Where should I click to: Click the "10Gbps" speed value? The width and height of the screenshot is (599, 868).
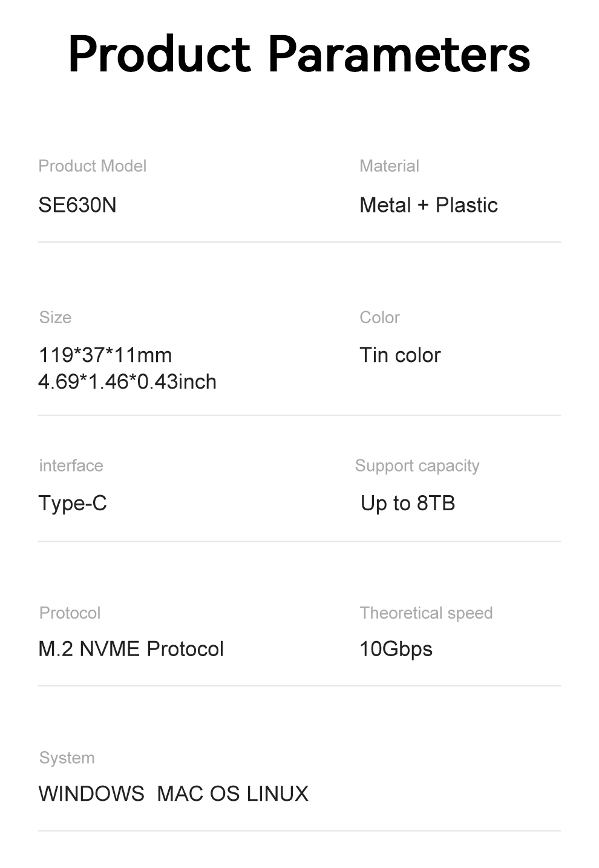point(396,649)
